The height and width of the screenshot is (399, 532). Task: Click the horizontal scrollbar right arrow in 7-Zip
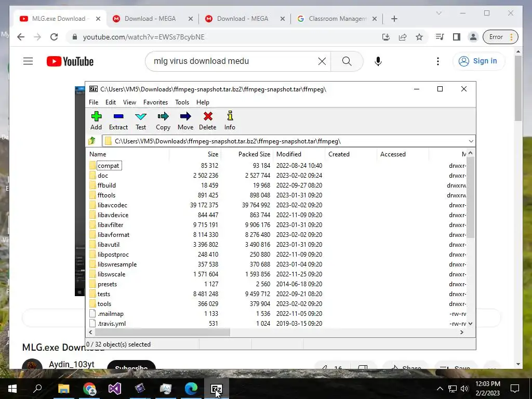pos(462,332)
